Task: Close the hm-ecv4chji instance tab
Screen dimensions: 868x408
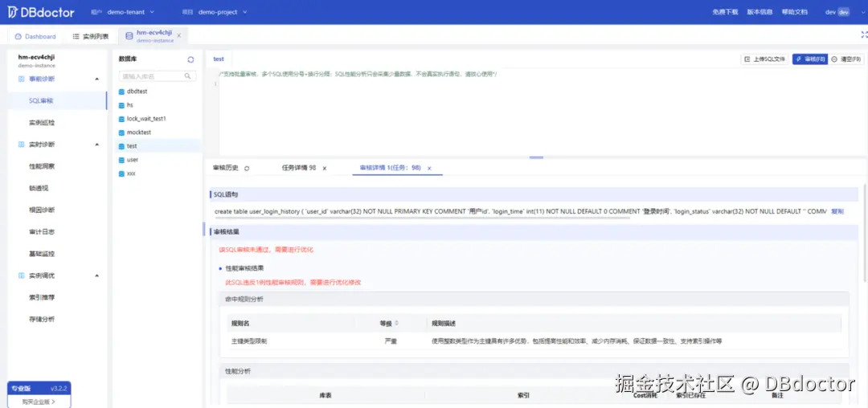Action: [x=178, y=35]
